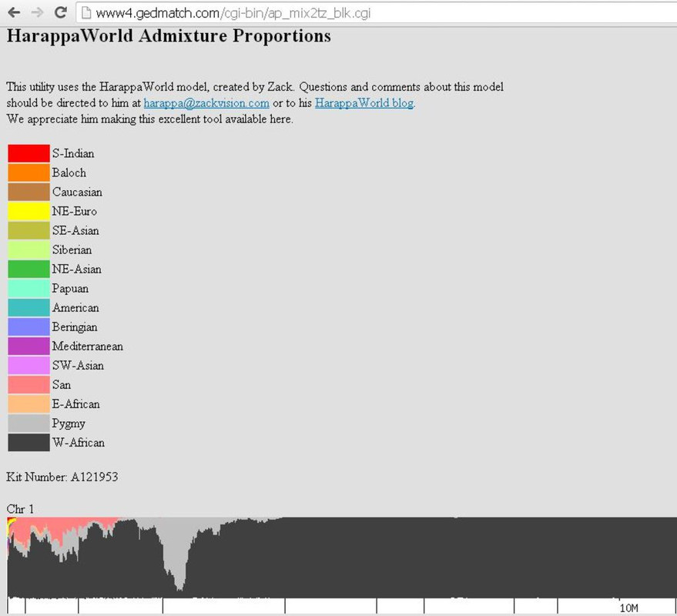Click the Baloch legend label
The width and height of the screenshot is (677, 616).
coord(69,172)
